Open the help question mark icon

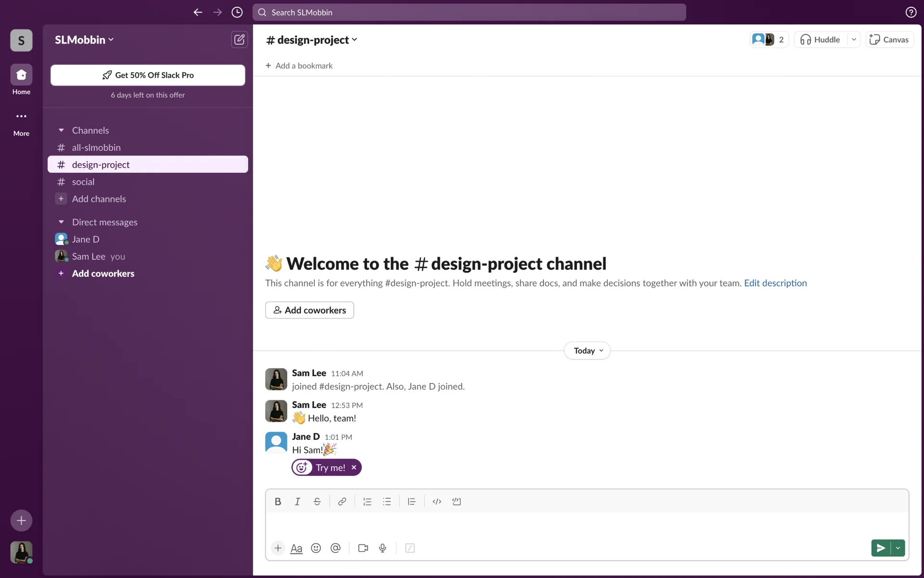pyautogui.click(x=911, y=13)
